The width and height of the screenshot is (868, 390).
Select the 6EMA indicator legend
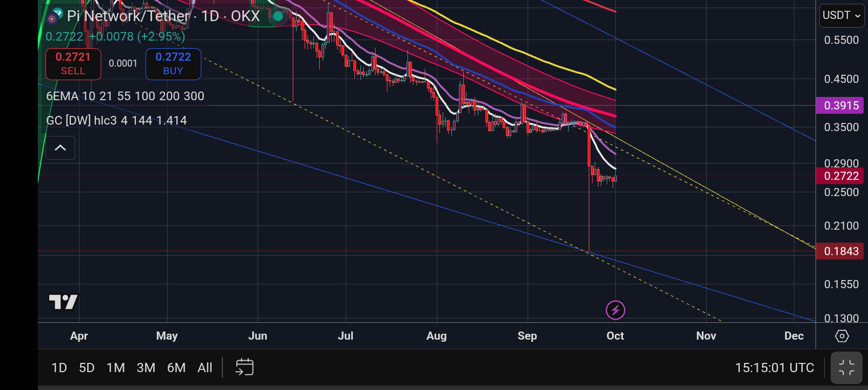click(125, 96)
